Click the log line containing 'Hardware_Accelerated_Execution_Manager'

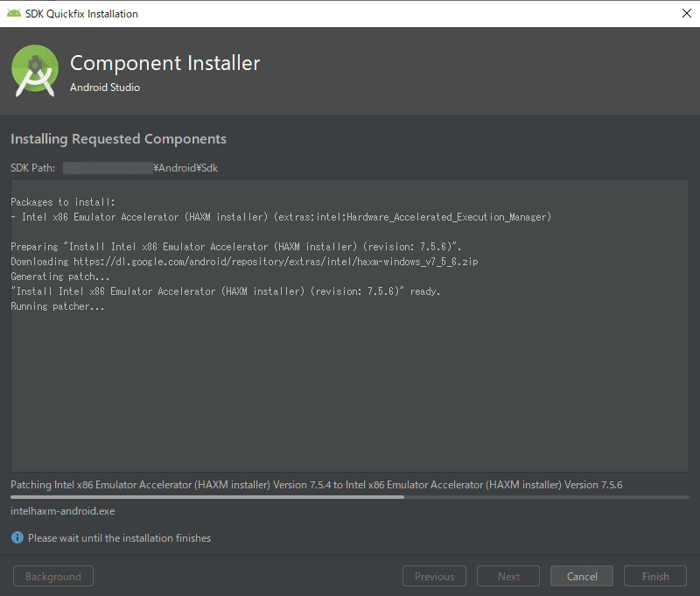pyautogui.click(x=281, y=217)
